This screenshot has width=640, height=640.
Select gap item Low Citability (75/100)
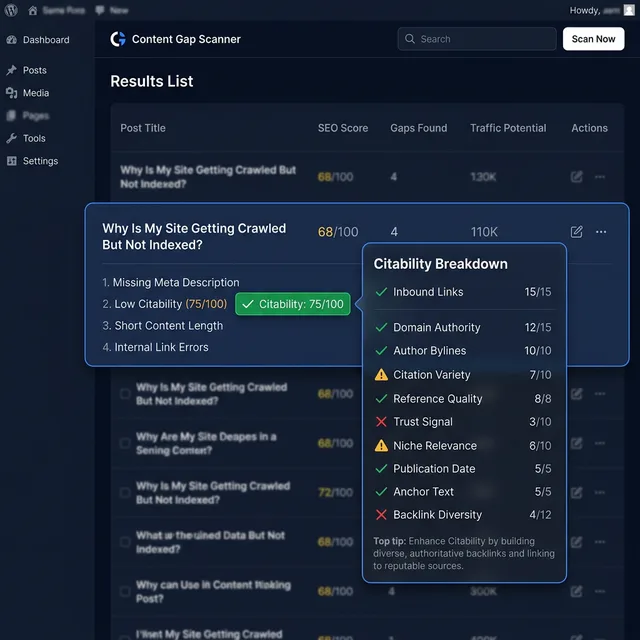point(164,304)
